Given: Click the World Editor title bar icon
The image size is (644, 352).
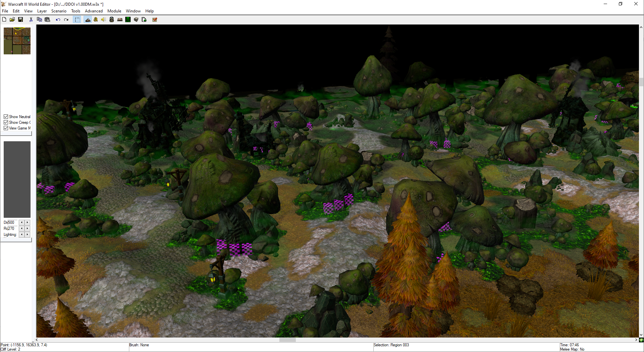Looking at the screenshot, I should pos(4,4).
